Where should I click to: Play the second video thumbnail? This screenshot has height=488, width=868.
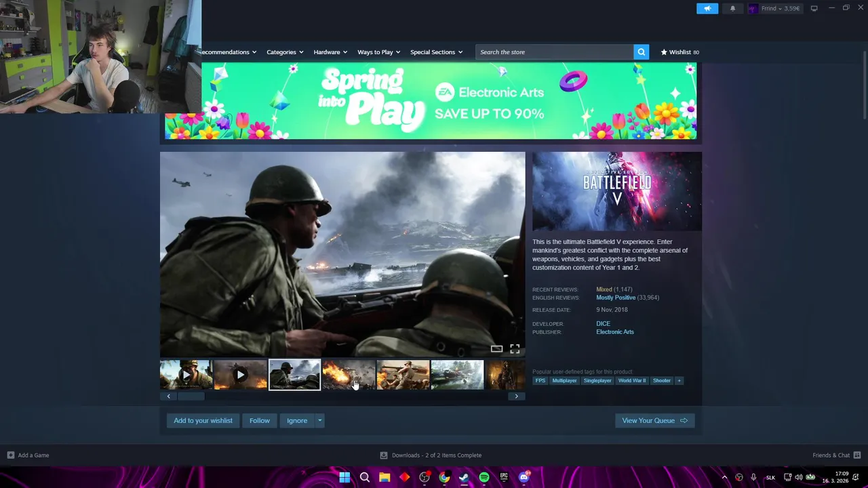240,375
